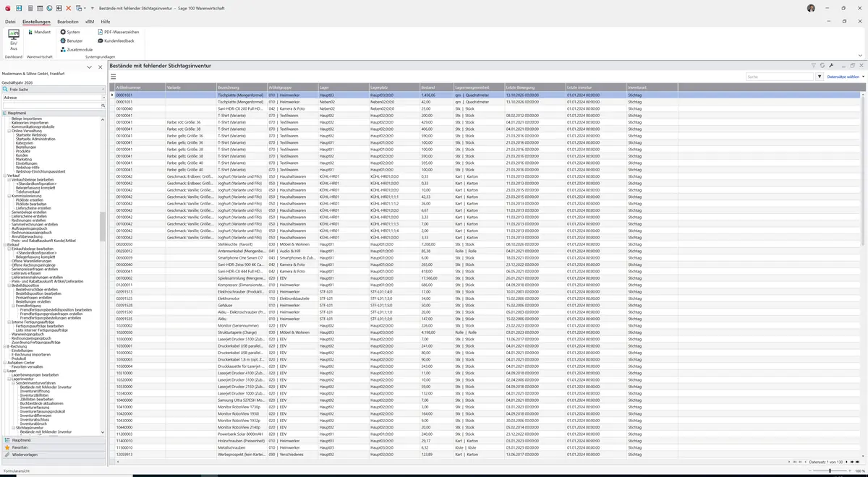The image size is (868, 477).
Task: Open the xRM tab
Action: click(x=90, y=22)
